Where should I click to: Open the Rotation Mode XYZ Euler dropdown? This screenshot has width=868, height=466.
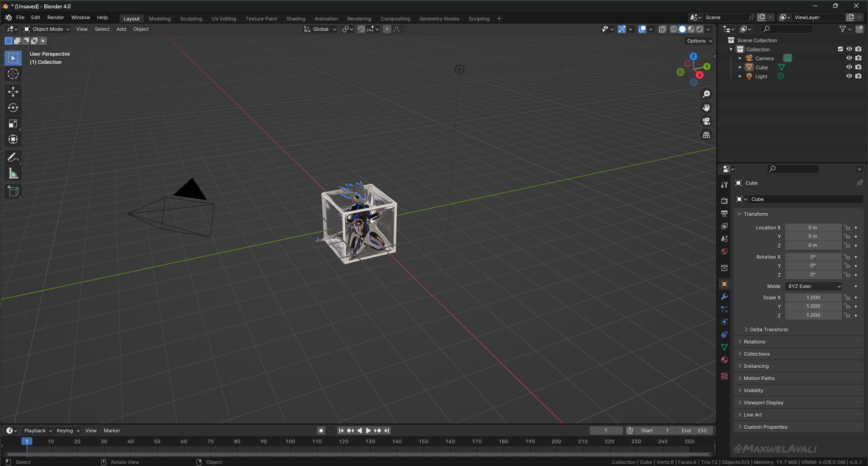[813, 286]
